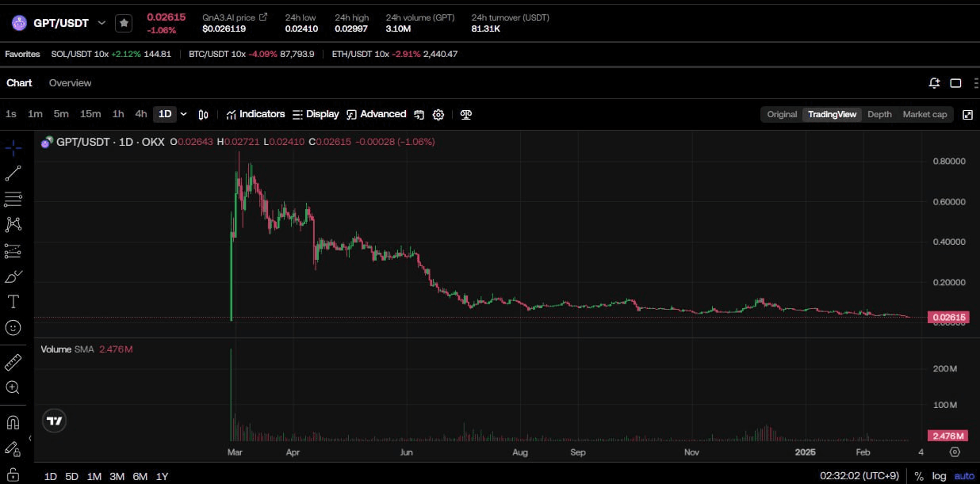
Task: Add a price alert with bell icon
Action: point(935,83)
